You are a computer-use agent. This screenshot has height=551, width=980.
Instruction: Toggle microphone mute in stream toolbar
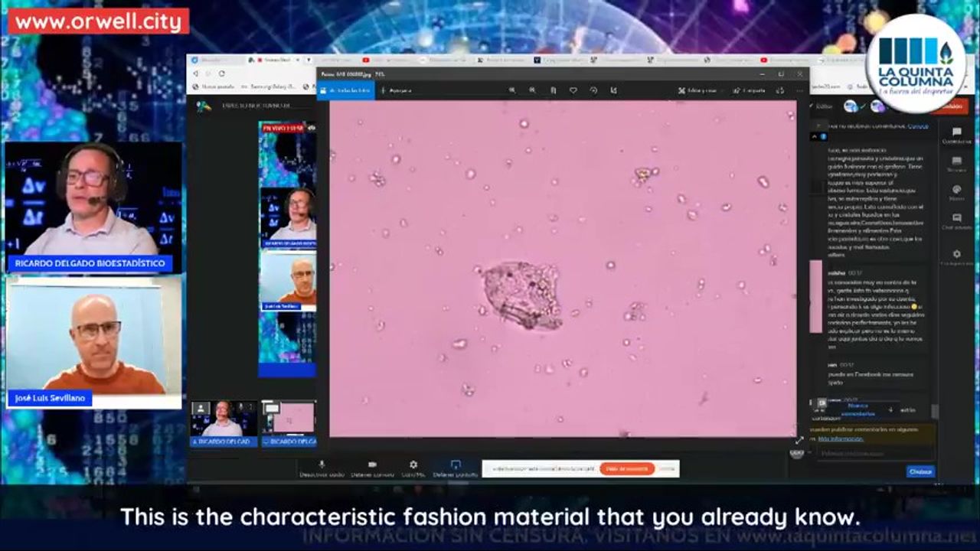pyautogui.click(x=322, y=465)
